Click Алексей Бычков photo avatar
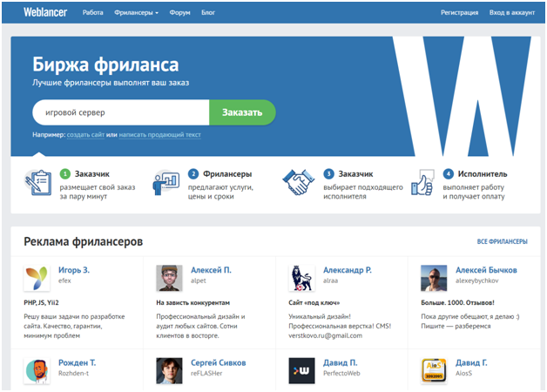The height and width of the screenshot is (392, 547). (434, 278)
